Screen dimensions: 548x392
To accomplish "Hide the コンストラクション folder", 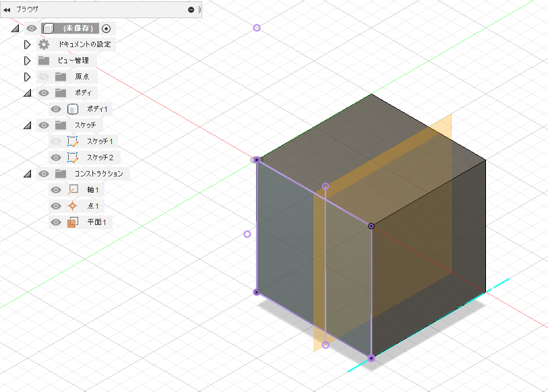I will pyautogui.click(x=44, y=174).
